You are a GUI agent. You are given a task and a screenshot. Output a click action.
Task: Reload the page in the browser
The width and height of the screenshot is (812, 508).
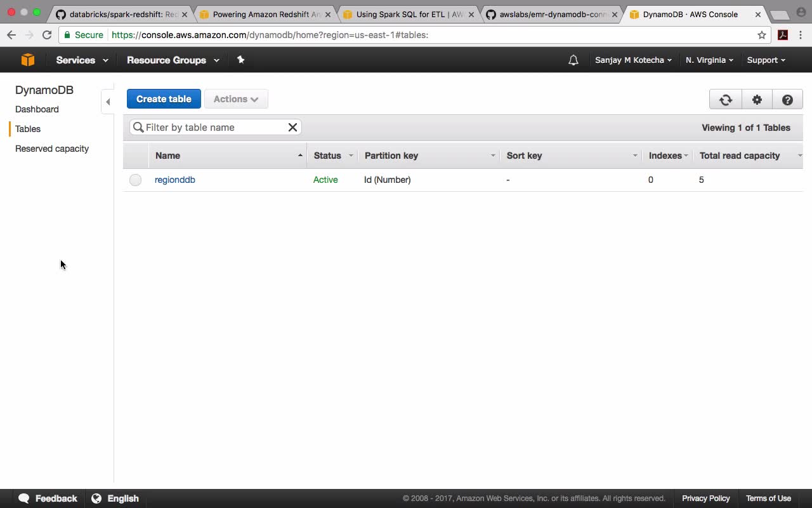tap(47, 35)
